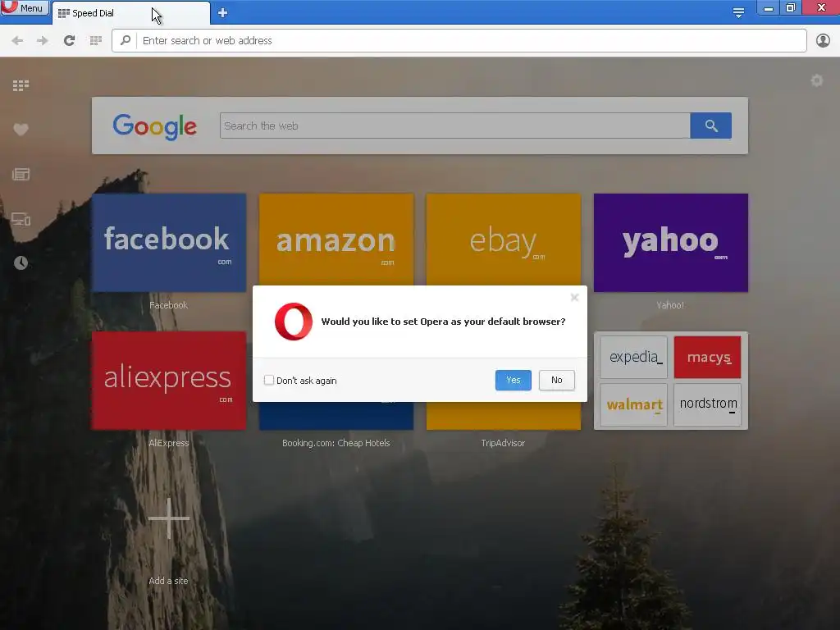
Task: Open Bookmarks heart icon in sidebar
Action: (21, 130)
